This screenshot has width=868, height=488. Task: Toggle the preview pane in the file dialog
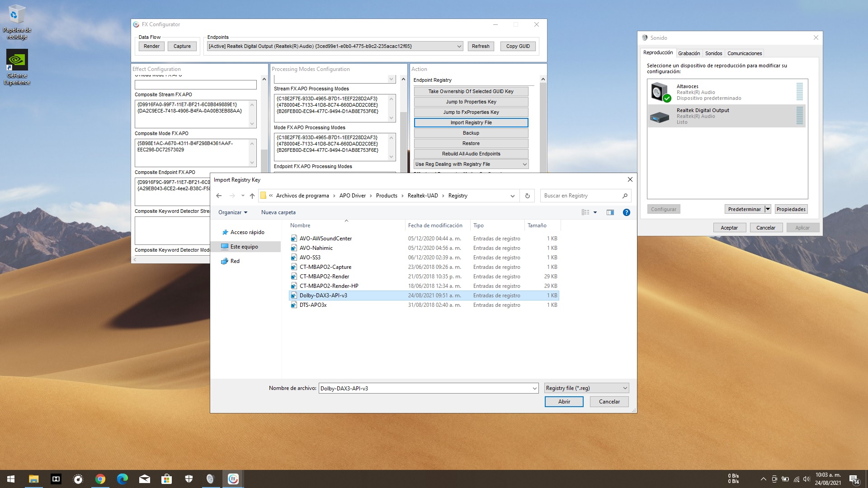tap(610, 212)
